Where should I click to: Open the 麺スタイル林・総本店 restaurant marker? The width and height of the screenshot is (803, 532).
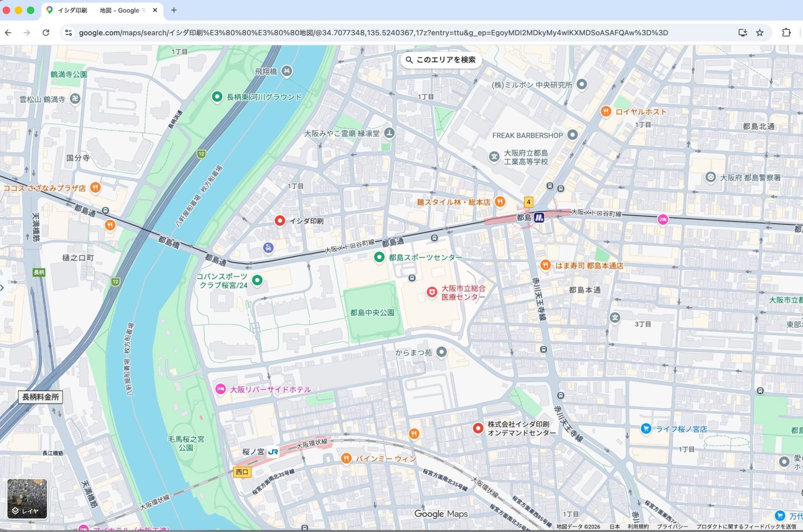(x=500, y=202)
